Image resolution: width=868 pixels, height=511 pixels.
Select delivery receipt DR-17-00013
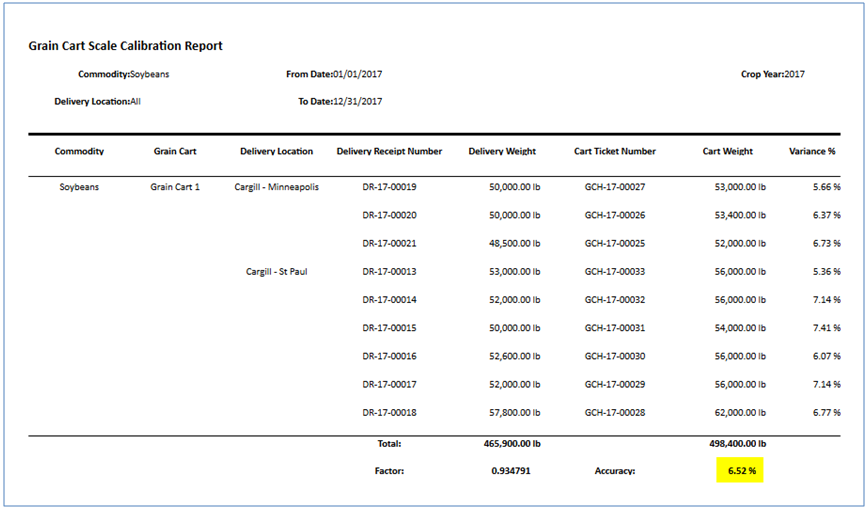(x=389, y=271)
